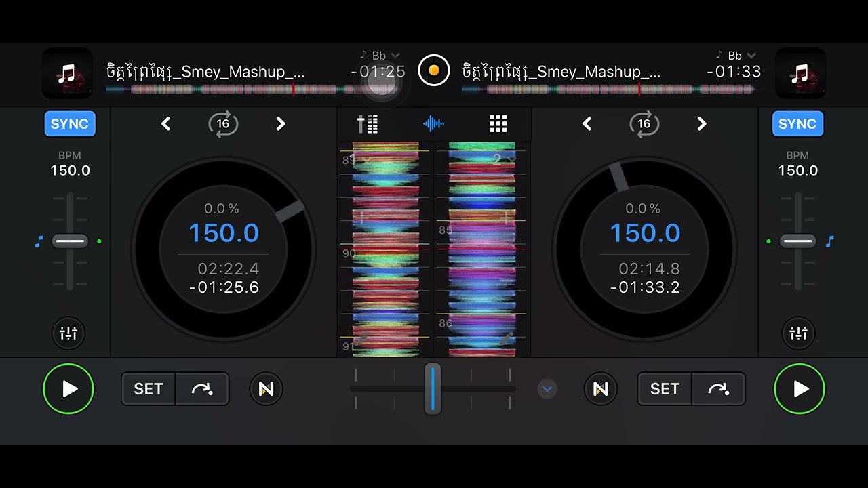This screenshot has height=488, width=868.
Task: Activate 16-beat loop on right deck
Action: (644, 124)
